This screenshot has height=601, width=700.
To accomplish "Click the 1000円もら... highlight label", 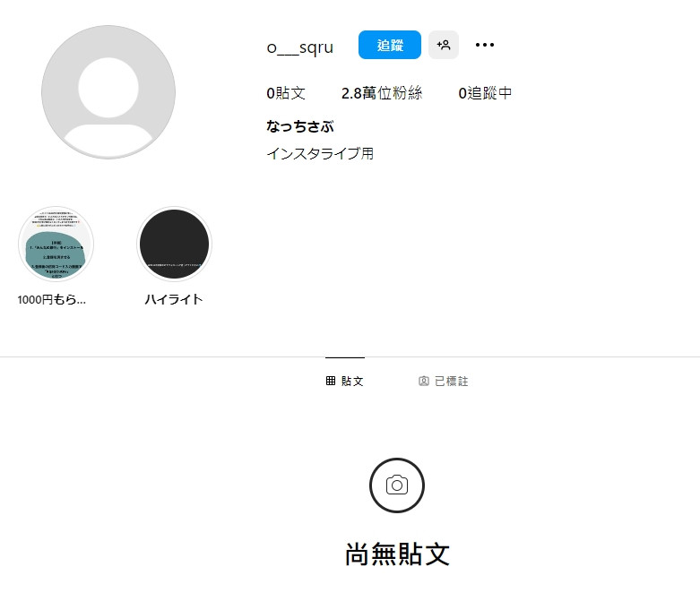I will pyautogui.click(x=52, y=299).
